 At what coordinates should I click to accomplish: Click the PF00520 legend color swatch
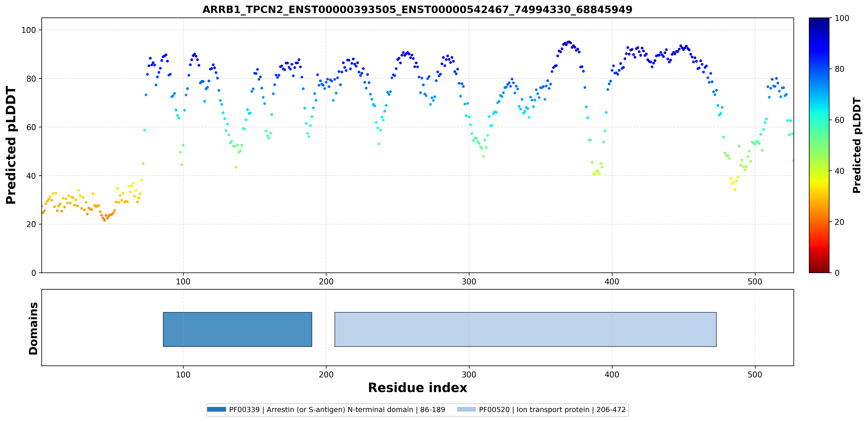click(x=466, y=410)
